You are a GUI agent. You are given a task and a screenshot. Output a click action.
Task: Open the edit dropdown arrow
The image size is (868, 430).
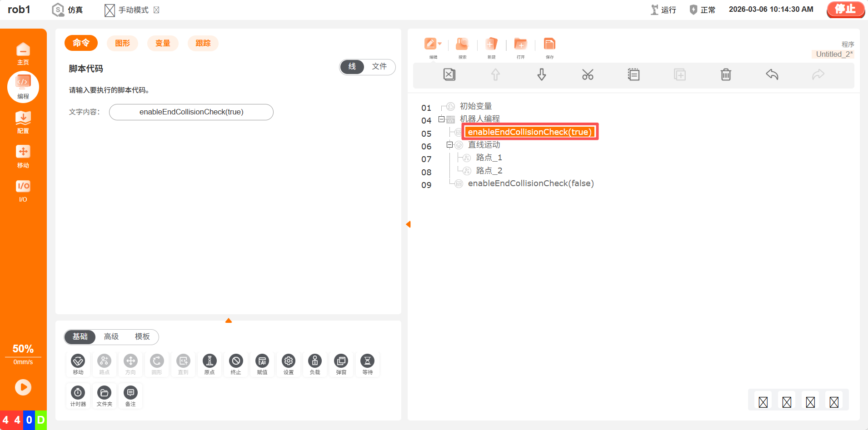(439, 44)
